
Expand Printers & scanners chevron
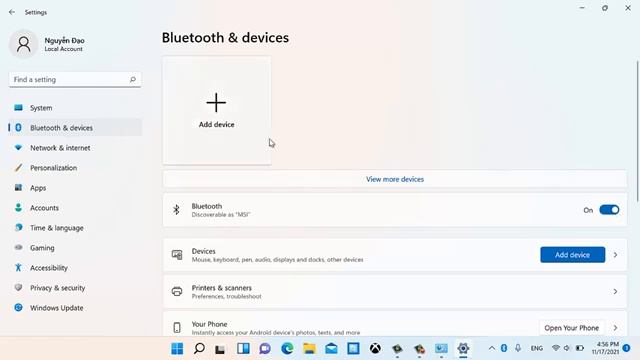click(615, 291)
